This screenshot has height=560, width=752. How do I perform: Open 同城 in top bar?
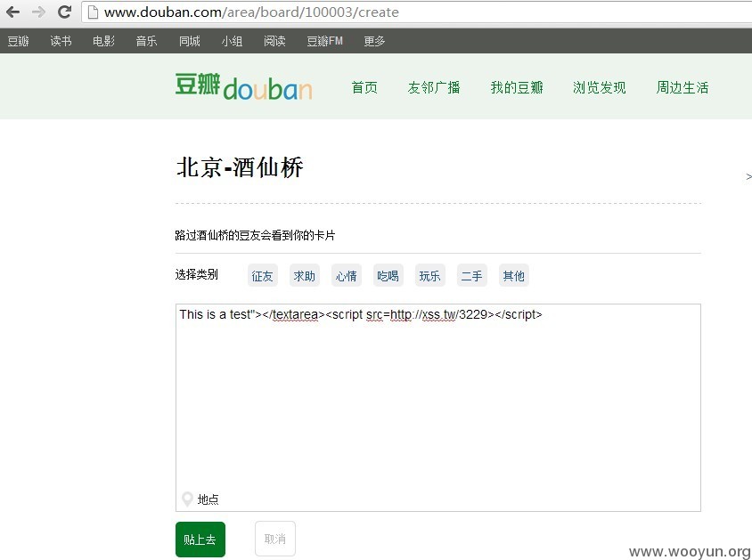(190, 41)
